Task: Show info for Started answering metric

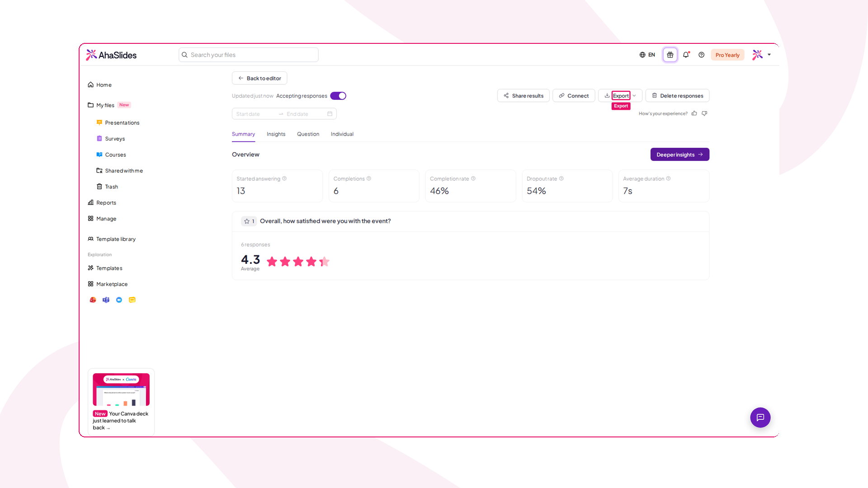Action: [284, 178]
